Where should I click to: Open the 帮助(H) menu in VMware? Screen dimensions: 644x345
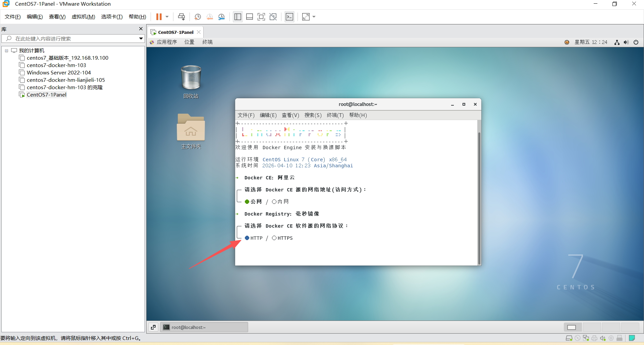[x=138, y=17]
